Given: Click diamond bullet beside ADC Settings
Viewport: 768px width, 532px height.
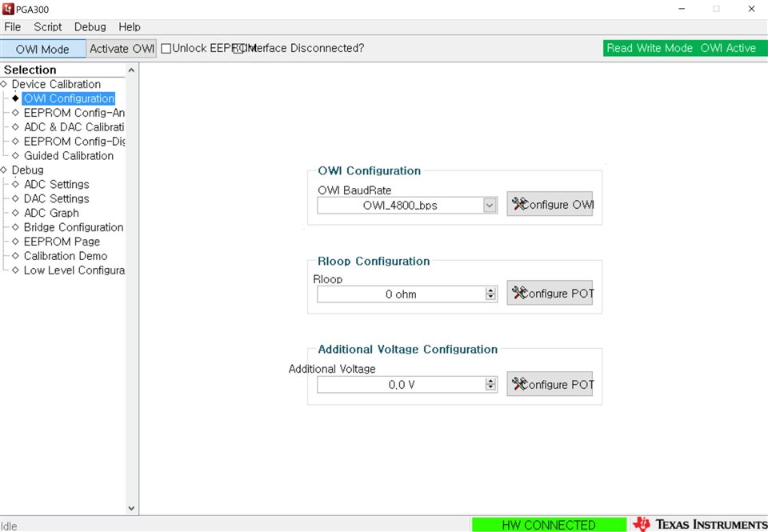Looking at the screenshot, I should (x=15, y=184).
